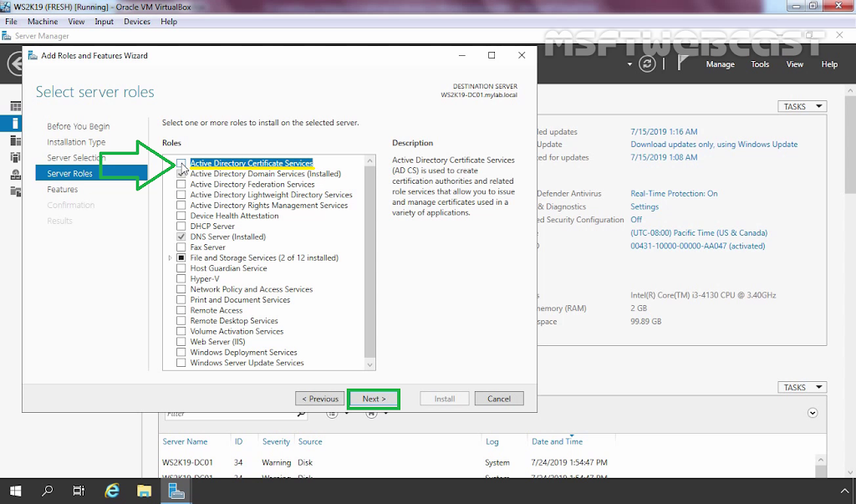Image resolution: width=856 pixels, height=504 pixels.
Task: Open Task View on the taskbar
Action: pyautogui.click(x=79, y=491)
